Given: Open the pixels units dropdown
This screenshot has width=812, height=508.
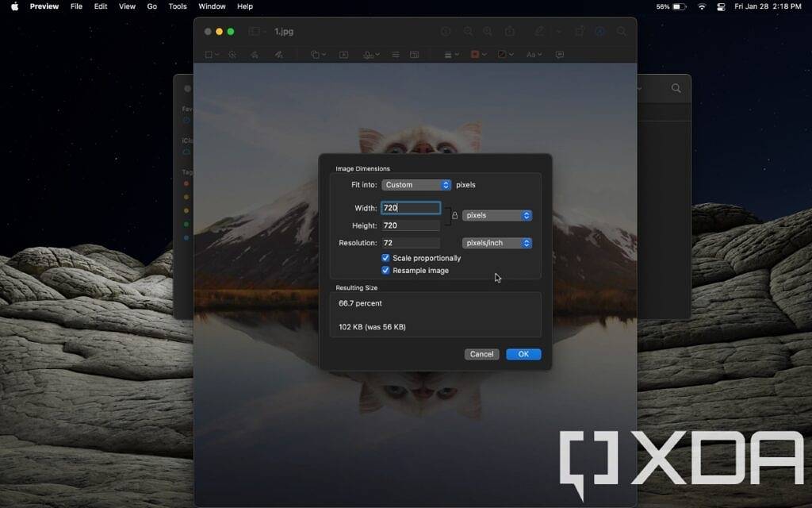Looking at the screenshot, I should click(x=497, y=215).
